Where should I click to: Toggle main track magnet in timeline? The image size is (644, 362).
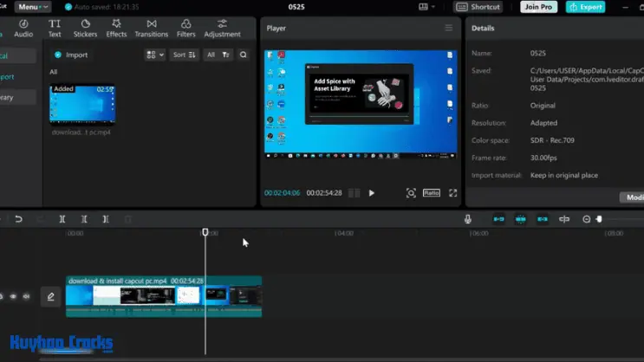(498, 219)
